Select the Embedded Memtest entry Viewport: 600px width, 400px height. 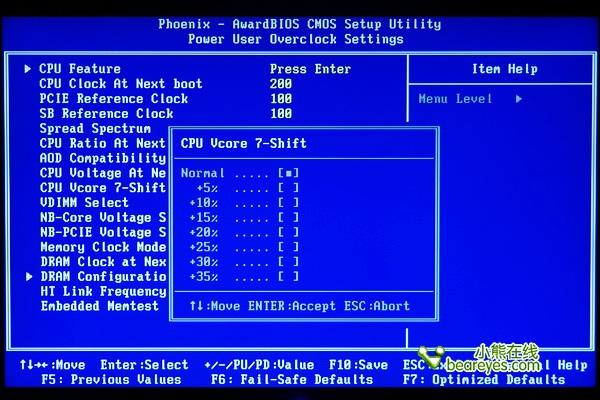(98, 306)
